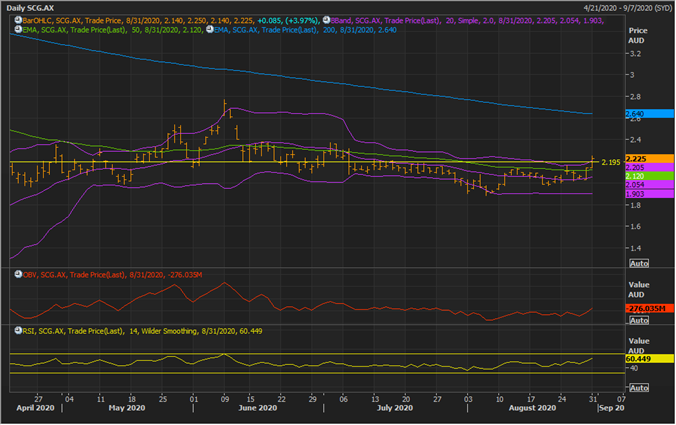Click Auto button in the RSI pane
This screenshot has height=425, width=676.
pos(638,388)
